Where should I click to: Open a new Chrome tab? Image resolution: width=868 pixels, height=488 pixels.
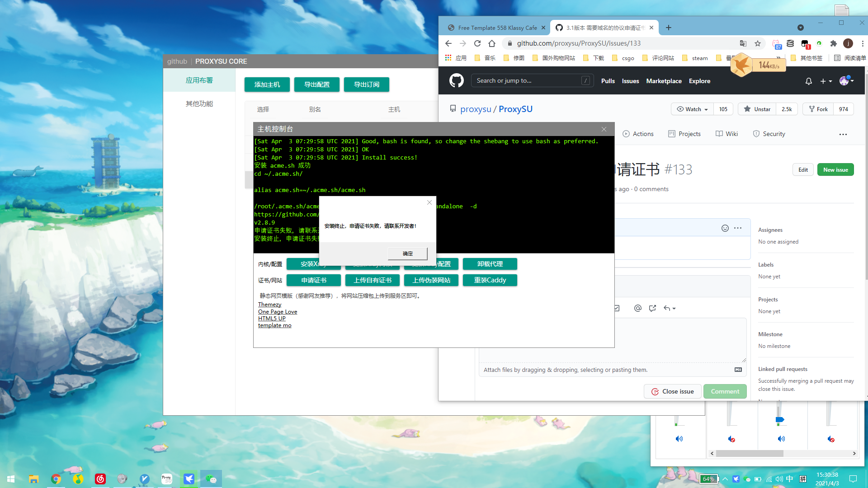pos(669,28)
